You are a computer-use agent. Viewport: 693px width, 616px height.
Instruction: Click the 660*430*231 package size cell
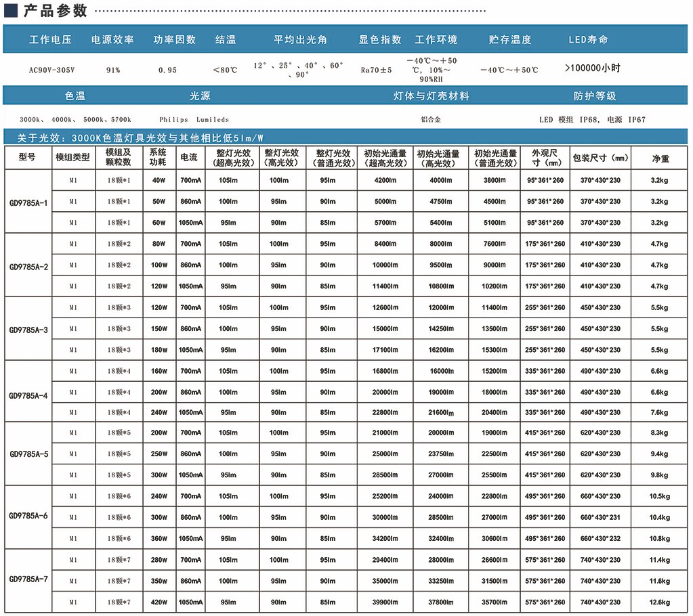(x=600, y=518)
